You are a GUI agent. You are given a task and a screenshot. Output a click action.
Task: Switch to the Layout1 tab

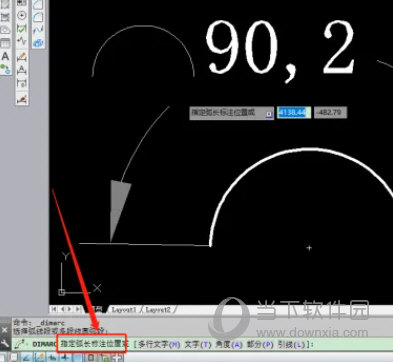[x=124, y=310]
